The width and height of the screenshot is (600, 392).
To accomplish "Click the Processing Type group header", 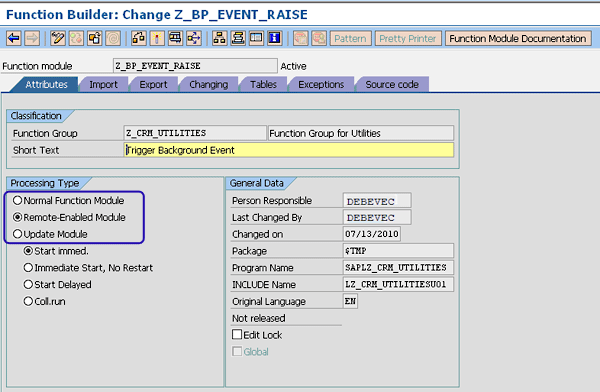I will click(x=45, y=183).
